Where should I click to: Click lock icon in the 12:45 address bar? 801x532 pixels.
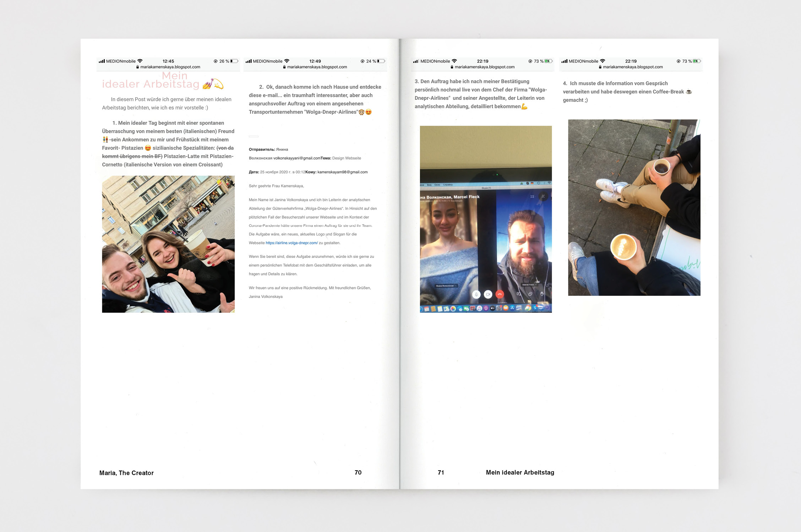click(137, 67)
